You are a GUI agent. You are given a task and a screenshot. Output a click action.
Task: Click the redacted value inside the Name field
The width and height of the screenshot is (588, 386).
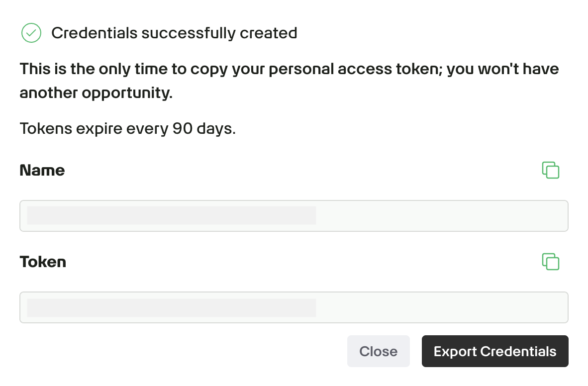[x=172, y=216]
